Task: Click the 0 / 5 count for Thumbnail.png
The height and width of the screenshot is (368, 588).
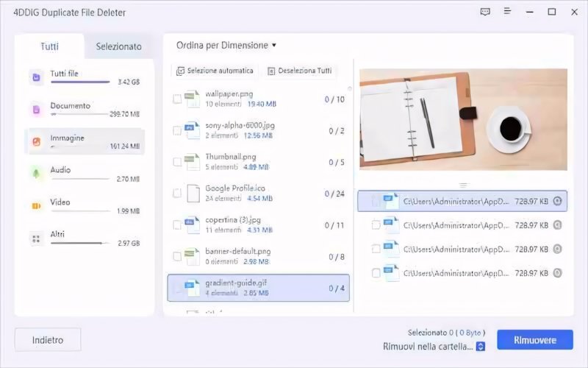Action: [x=337, y=162]
